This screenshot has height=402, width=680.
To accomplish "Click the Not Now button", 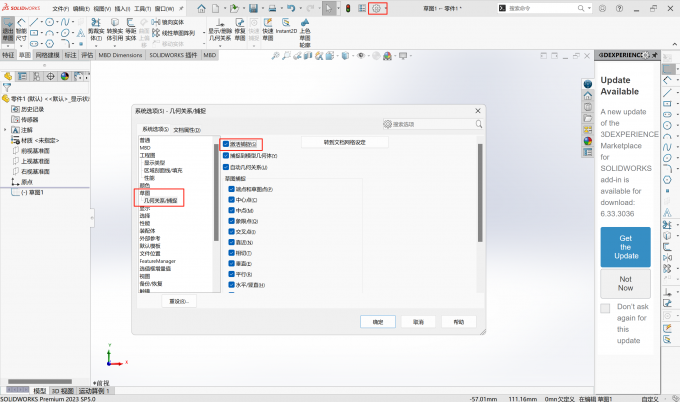I will pos(625,284).
